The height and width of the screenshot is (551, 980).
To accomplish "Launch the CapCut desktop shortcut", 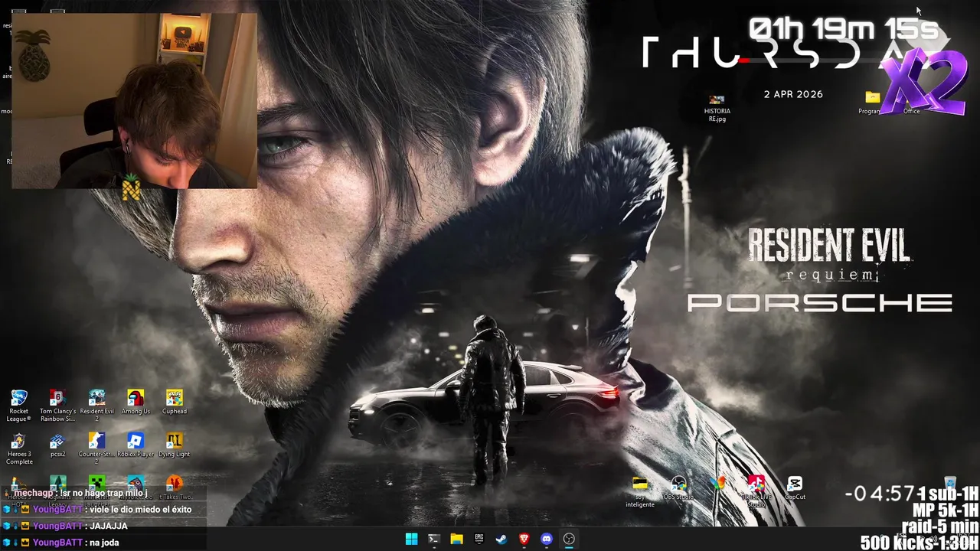I will click(x=795, y=488).
